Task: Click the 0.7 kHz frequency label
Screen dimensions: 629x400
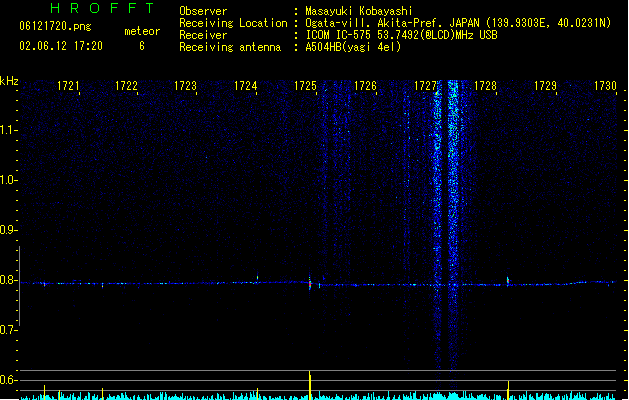Action: click(8, 330)
